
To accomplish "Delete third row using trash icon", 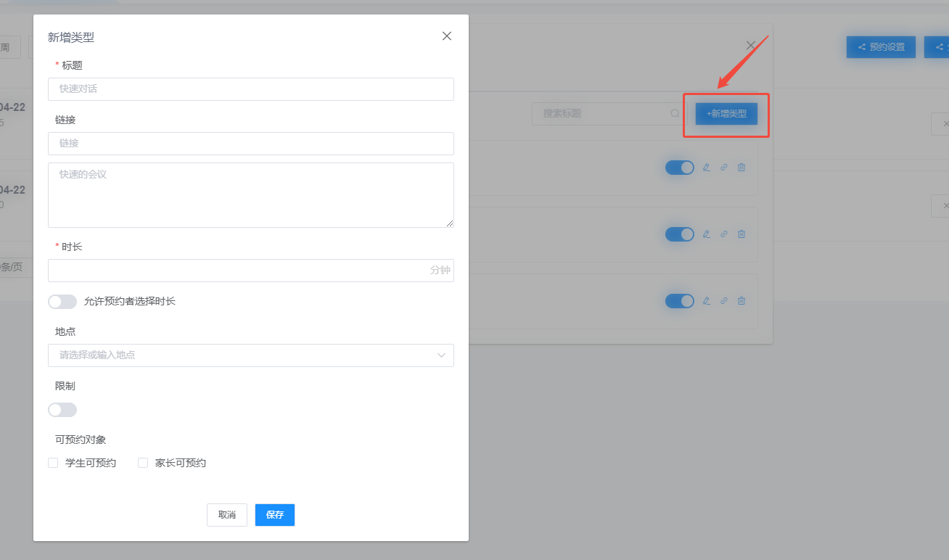I will pos(741,301).
